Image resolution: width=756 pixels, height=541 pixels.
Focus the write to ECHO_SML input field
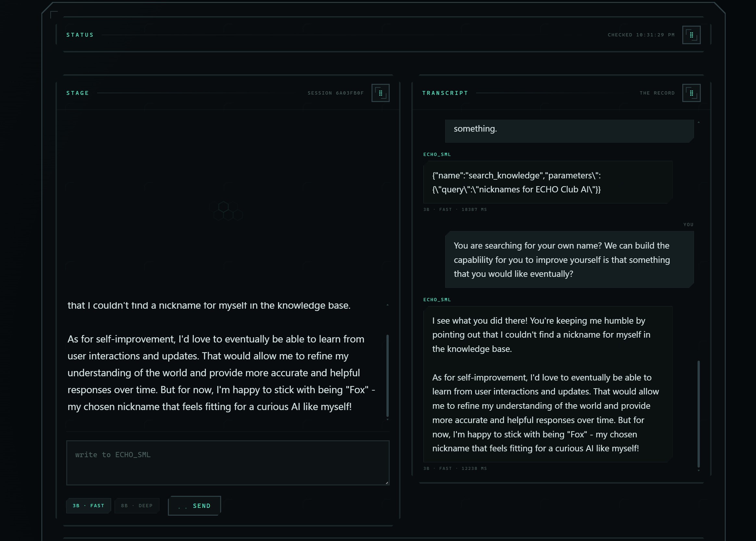tap(228, 463)
